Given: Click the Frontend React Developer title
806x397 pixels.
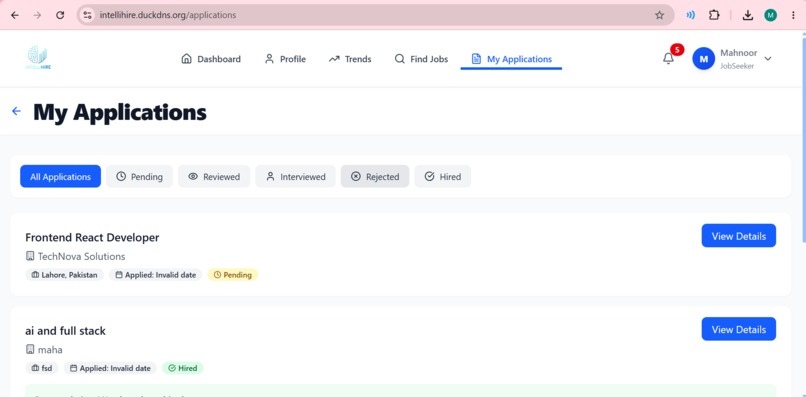Looking at the screenshot, I should [92, 238].
